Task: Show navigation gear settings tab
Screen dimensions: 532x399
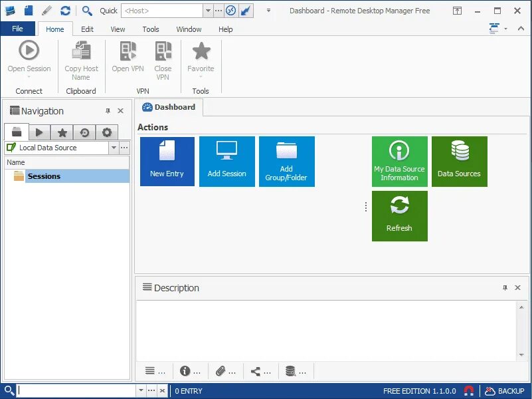Action: pos(107,132)
